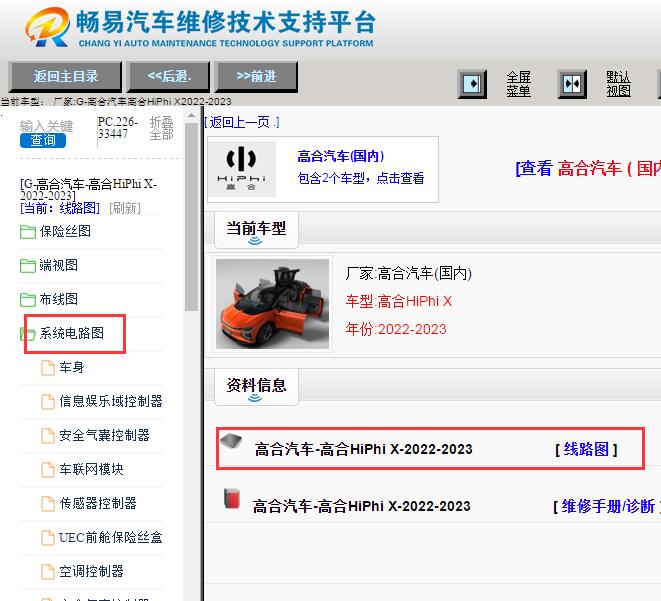Expand 系统电路图 tree item
The image size is (661, 601).
coord(72,334)
